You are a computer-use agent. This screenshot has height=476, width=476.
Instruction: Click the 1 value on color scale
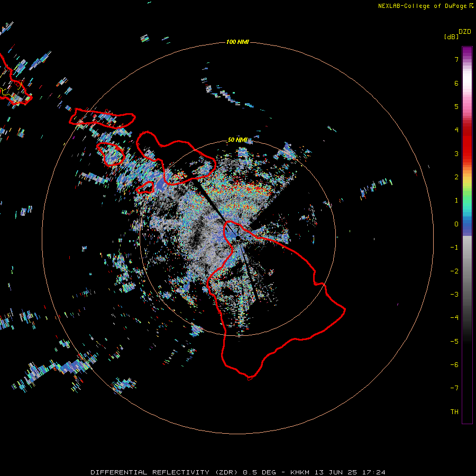coord(456,200)
